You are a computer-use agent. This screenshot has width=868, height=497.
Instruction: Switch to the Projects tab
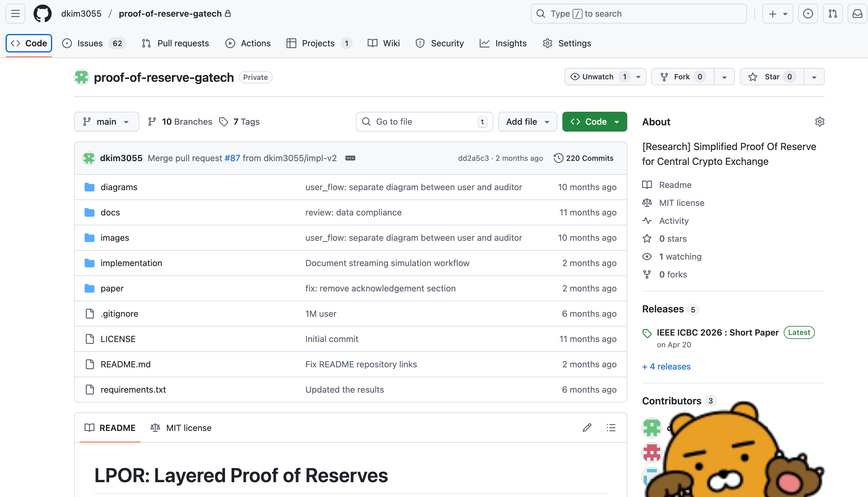(319, 43)
